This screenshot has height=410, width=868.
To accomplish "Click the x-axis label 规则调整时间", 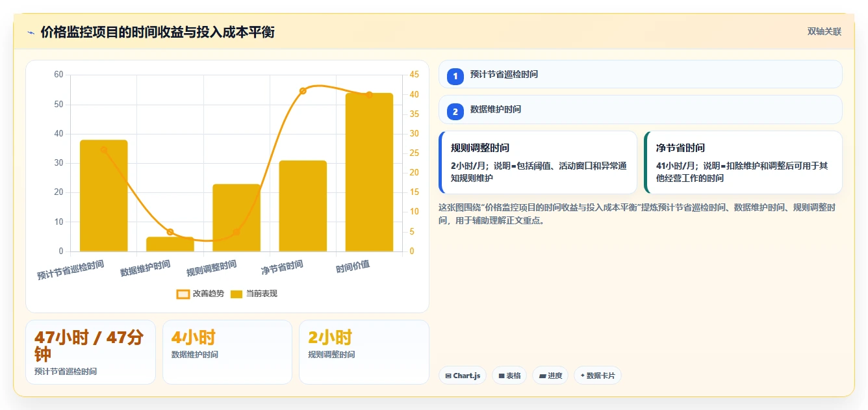I will (x=211, y=268).
